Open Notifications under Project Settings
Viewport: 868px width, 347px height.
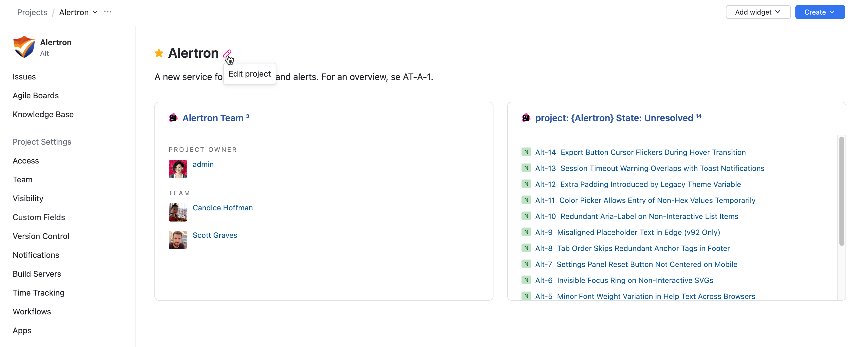pyautogui.click(x=36, y=255)
